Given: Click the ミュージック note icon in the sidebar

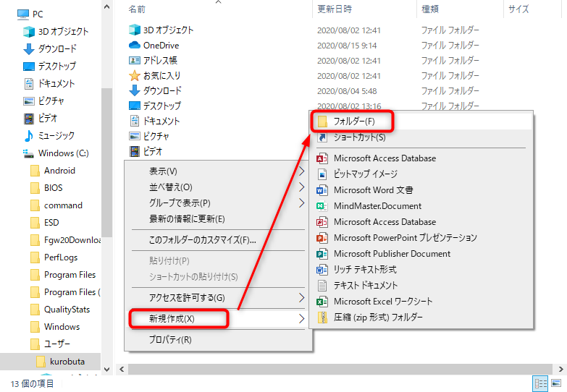Looking at the screenshot, I should [x=29, y=136].
